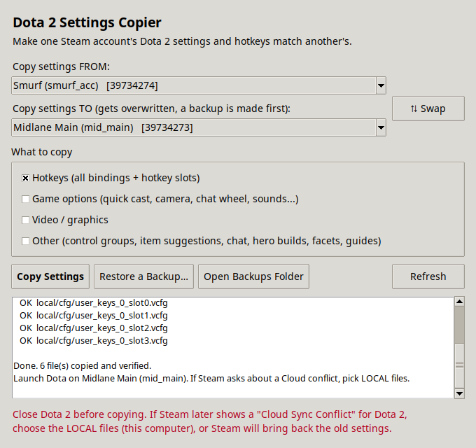Click the log scrollbar up arrow
This screenshot has height=448, width=476.
pos(460,302)
